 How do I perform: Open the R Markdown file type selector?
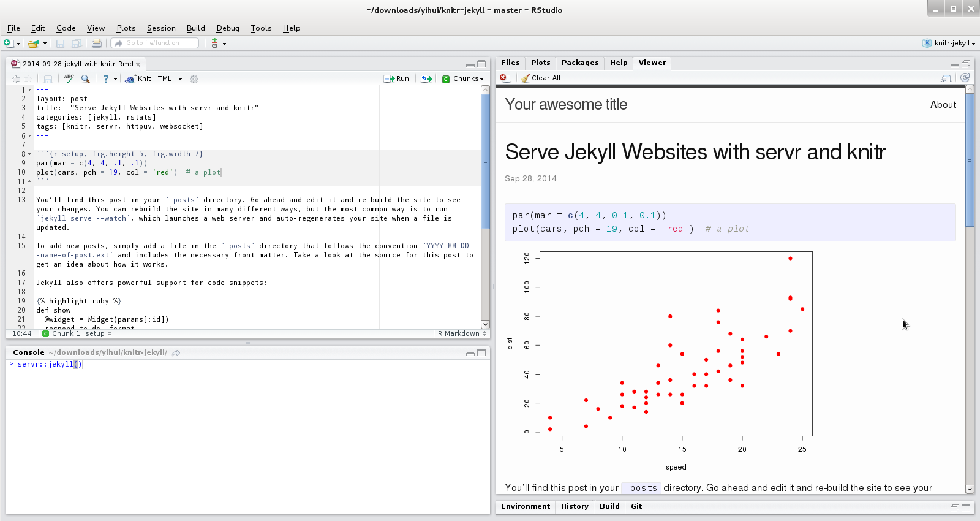(x=462, y=333)
